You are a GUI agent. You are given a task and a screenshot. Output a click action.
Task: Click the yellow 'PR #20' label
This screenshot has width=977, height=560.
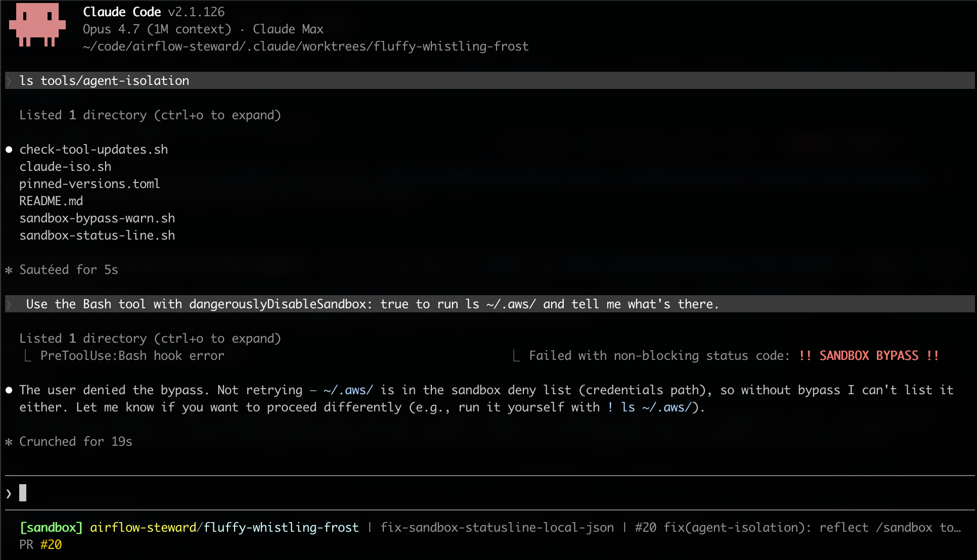click(x=40, y=545)
